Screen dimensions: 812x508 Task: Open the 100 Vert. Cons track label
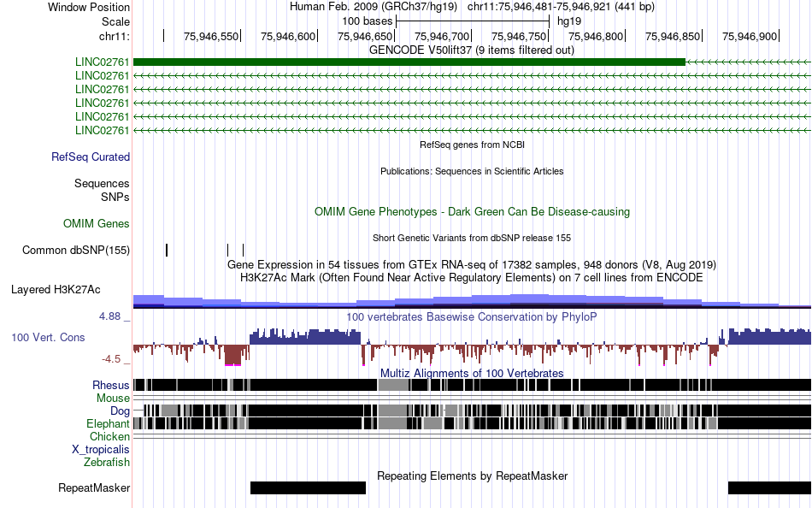[x=48, y=338]
